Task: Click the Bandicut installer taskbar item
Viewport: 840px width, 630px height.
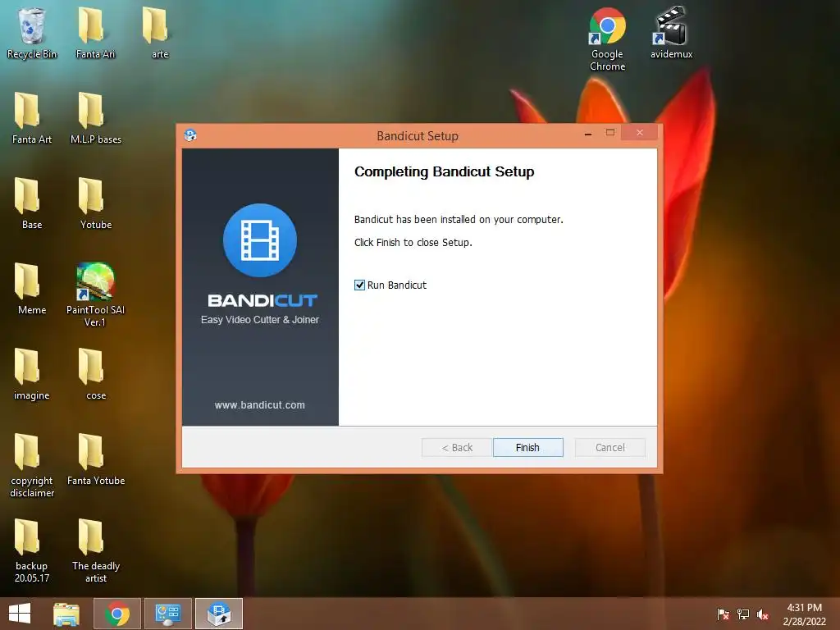Action: [218, 614]
